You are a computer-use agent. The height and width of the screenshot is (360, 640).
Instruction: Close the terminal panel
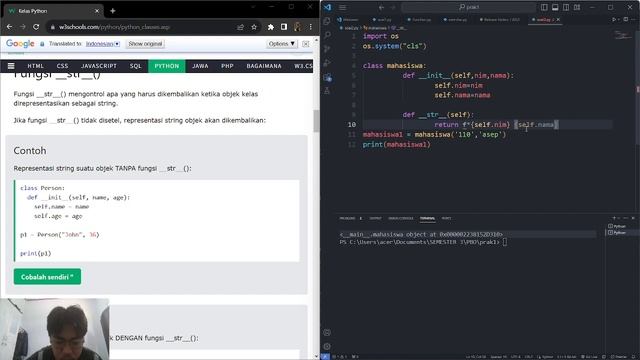633,218
